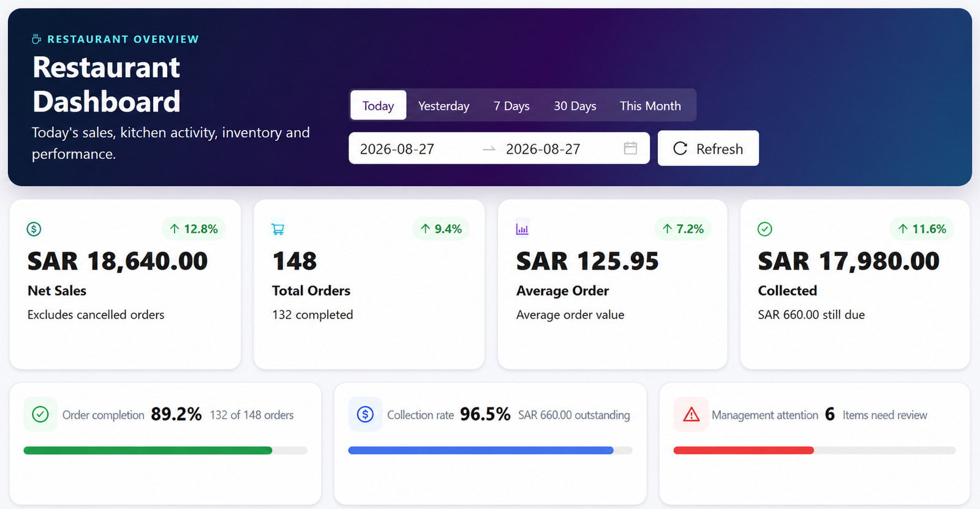This screenshot has height=509, width=980.
Task: Click the 148 total orders value
Action: tap(295, 262)
